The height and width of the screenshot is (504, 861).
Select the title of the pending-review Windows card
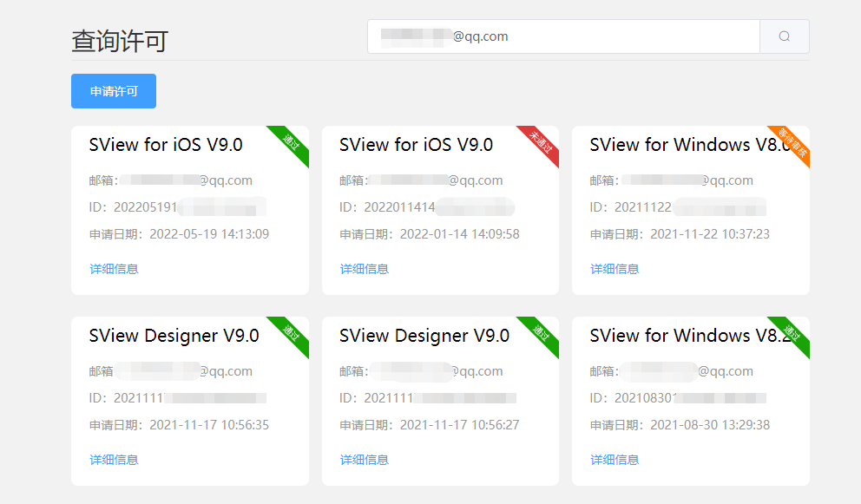click(x=690, y=145)
